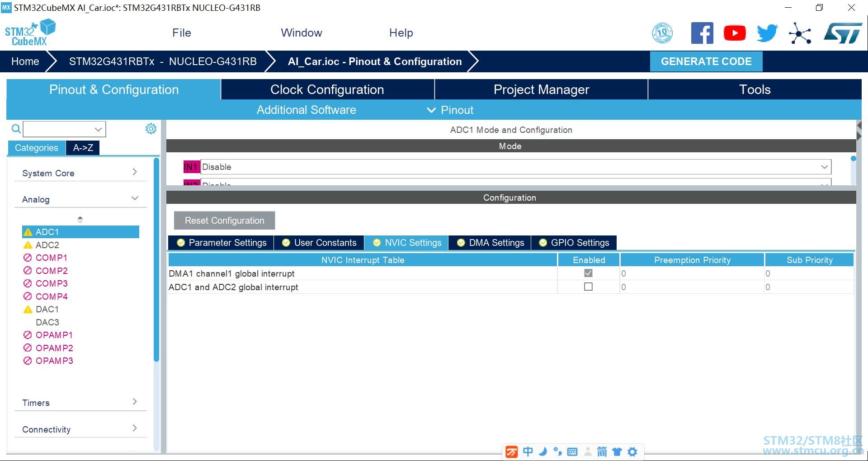Open the IME soft keyboard icon
This screenshot has width=868, height=461.
(572, 452)
